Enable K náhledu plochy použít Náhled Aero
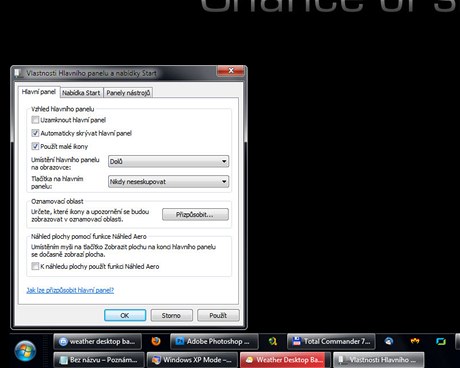460x368 pixels. (x=35, y=266)
